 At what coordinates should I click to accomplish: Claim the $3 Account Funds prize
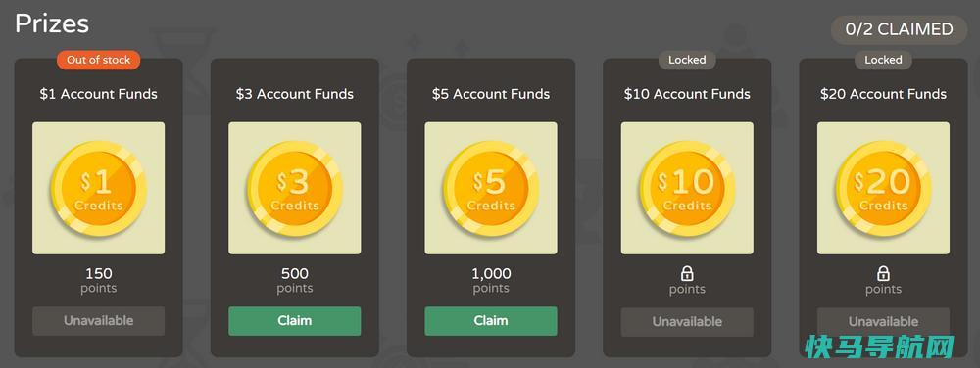(x=295, y=321)
